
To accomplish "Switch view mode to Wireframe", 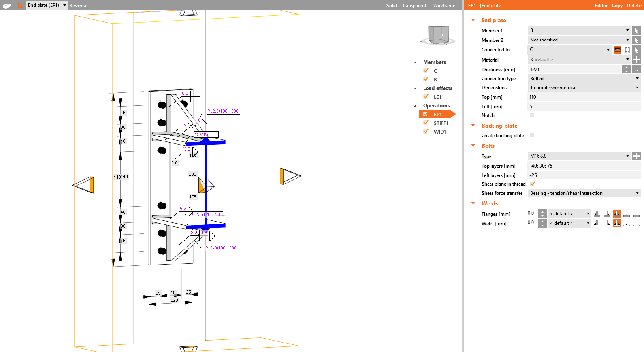I will [444, 6].
